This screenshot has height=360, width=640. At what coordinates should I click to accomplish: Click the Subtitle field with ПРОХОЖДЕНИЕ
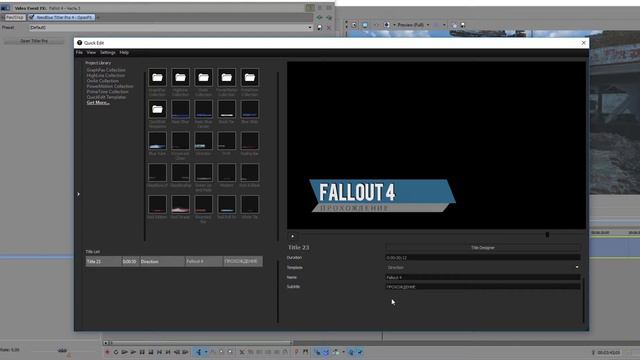pos(483,287)
